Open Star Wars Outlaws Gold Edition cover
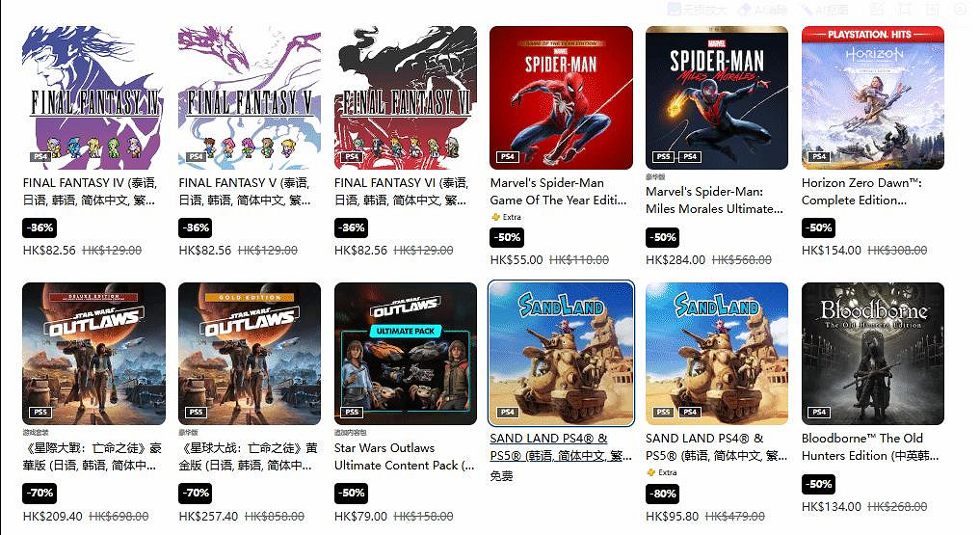Viewport: 980px width, 535px height. tap(250, 354)
